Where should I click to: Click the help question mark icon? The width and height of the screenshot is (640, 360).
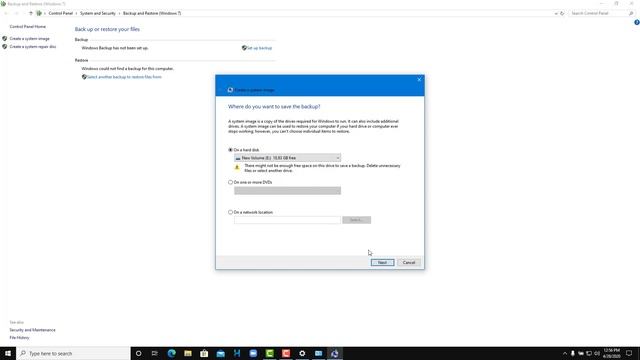tap(637, 23)
